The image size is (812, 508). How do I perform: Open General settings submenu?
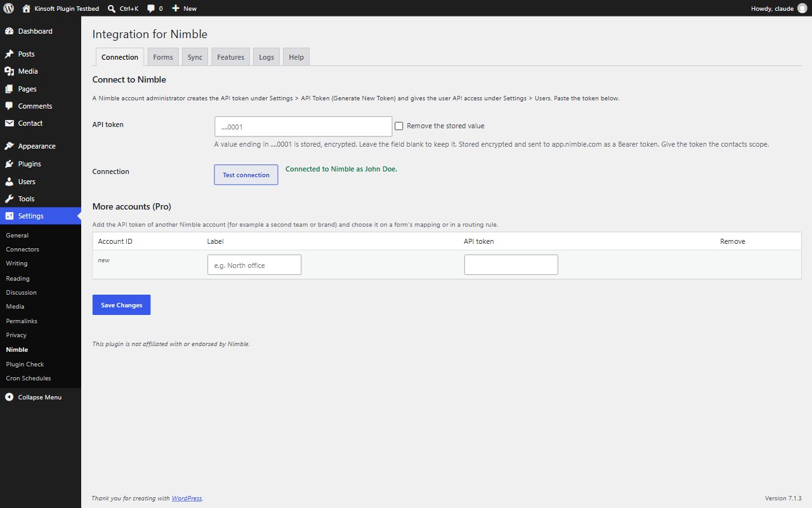point(41,235)
